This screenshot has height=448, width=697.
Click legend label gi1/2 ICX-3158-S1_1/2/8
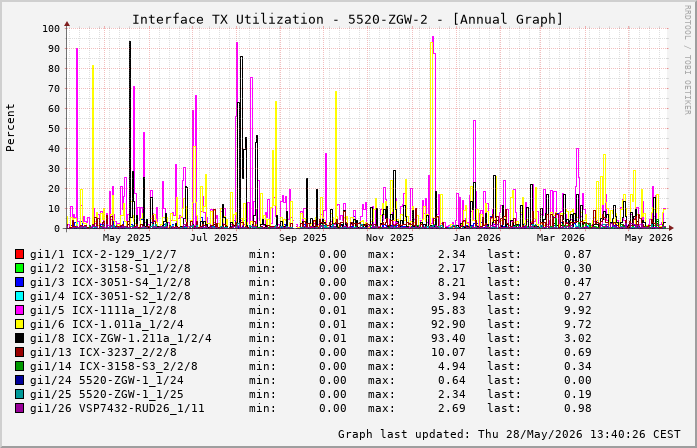tap(110, 268)
